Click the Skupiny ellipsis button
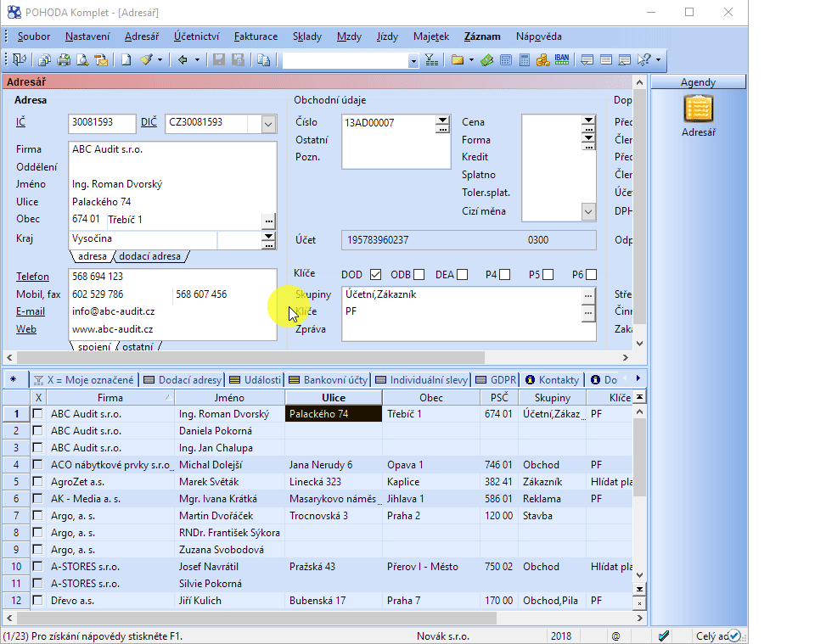The image size is (826, 644). (x=588, y=295)
